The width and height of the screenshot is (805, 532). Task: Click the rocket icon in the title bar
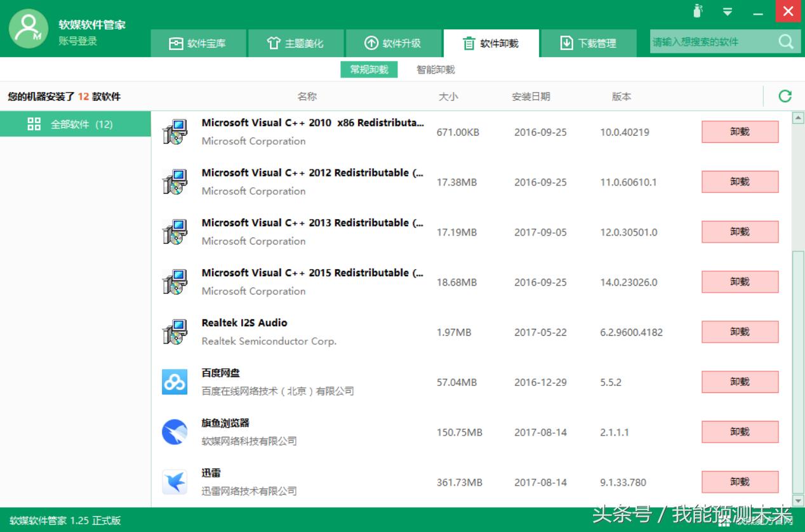pos(697,11)
